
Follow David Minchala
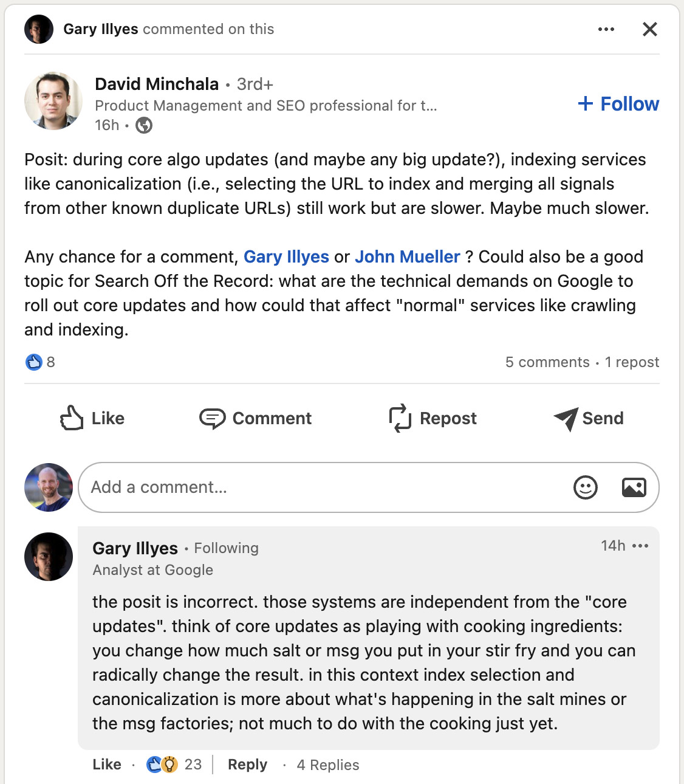pos(617,103)
